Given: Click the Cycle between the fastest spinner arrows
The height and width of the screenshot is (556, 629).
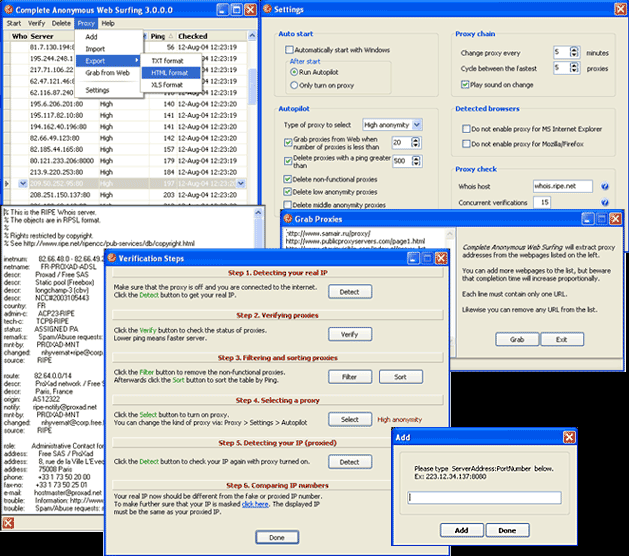Looking at the screenshot, I should 574,68.
